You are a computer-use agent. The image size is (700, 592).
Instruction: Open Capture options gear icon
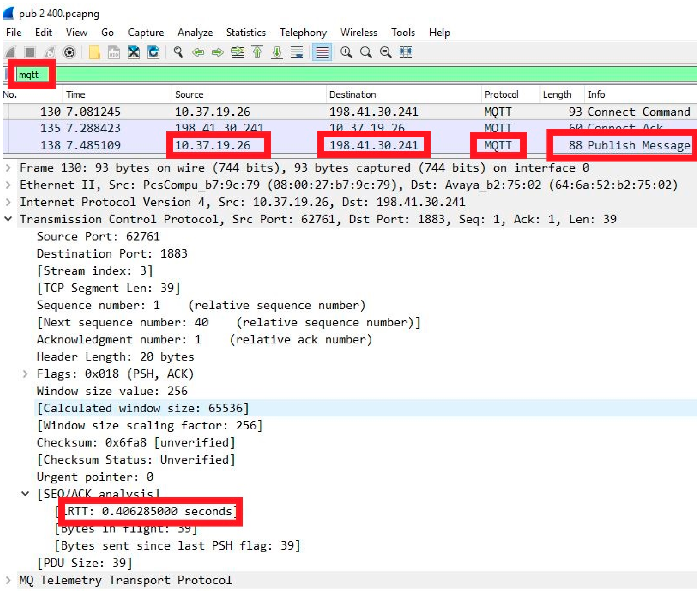pyautogui.click(x=69, y=52)
